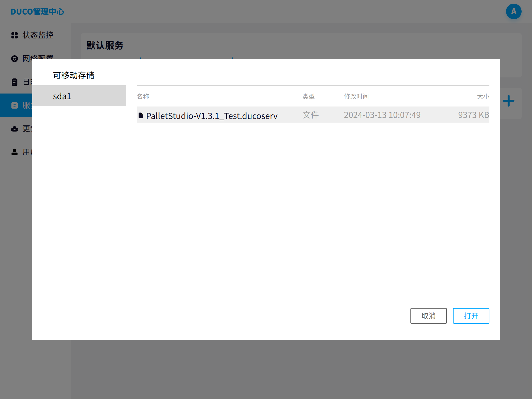Click the services icon in sidebar
The height and width of the screenshot is (399, 532).
click(15, 105)
